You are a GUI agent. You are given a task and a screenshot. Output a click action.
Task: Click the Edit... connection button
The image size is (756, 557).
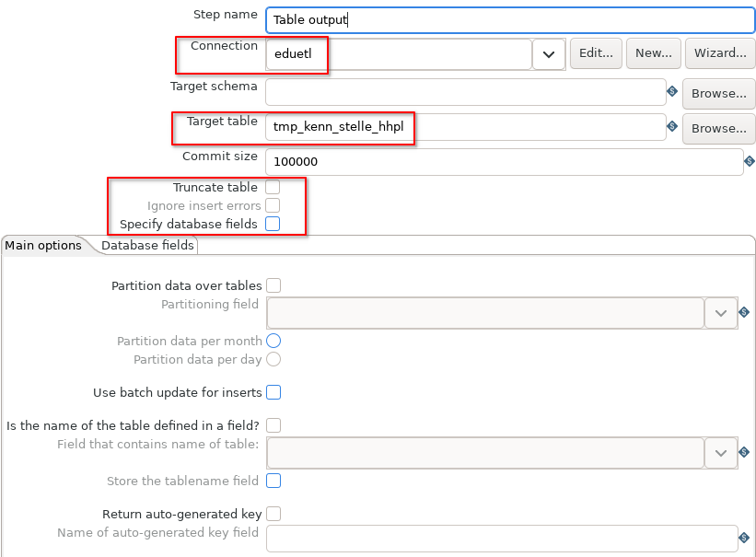596,53
